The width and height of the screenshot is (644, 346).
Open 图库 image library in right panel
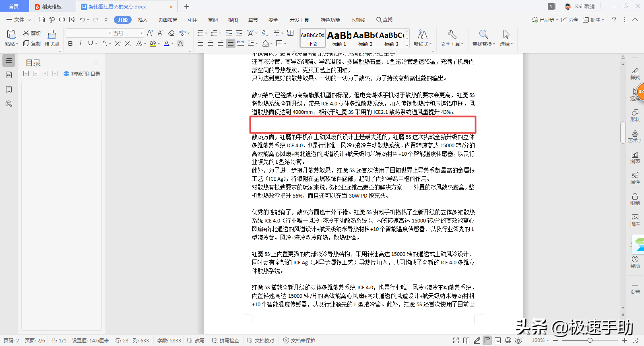click(635, 220)
